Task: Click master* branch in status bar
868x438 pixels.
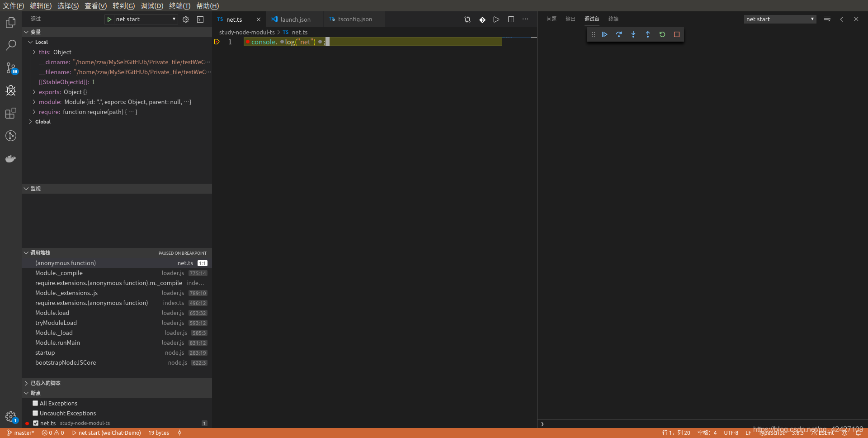Action: pyautogui.click(x=21, y=433)
